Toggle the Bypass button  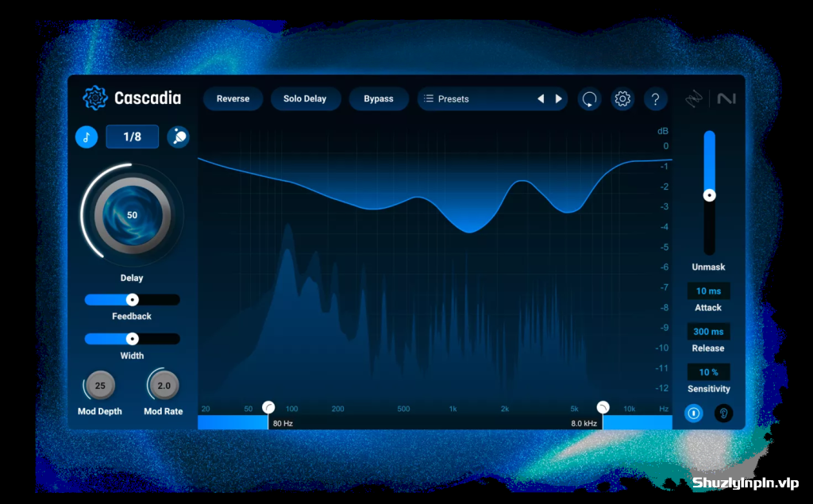(379, 98)
